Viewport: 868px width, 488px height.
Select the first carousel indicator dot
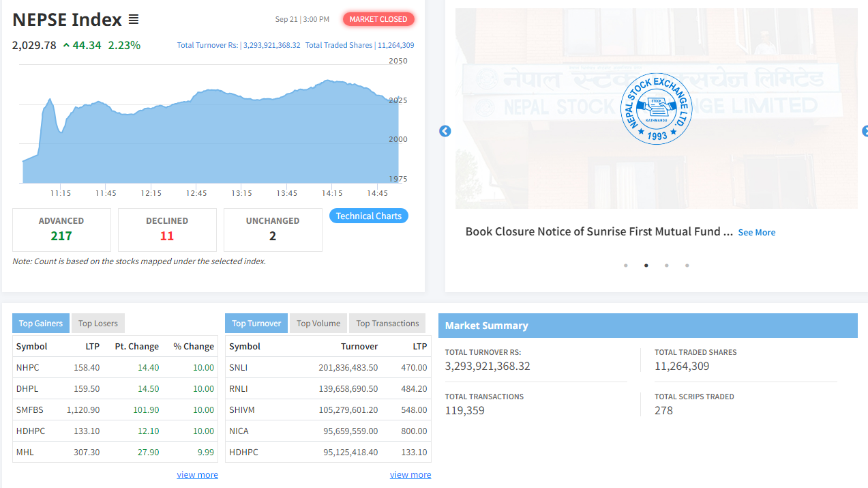[x=626, y=265]
